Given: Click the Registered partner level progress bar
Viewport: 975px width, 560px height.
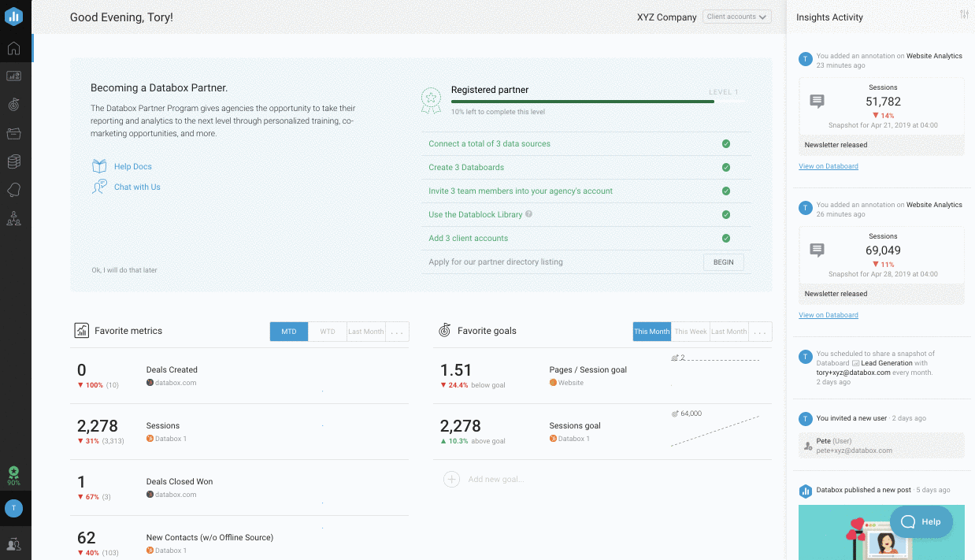Looking at the screenshot, I should 599,102.
